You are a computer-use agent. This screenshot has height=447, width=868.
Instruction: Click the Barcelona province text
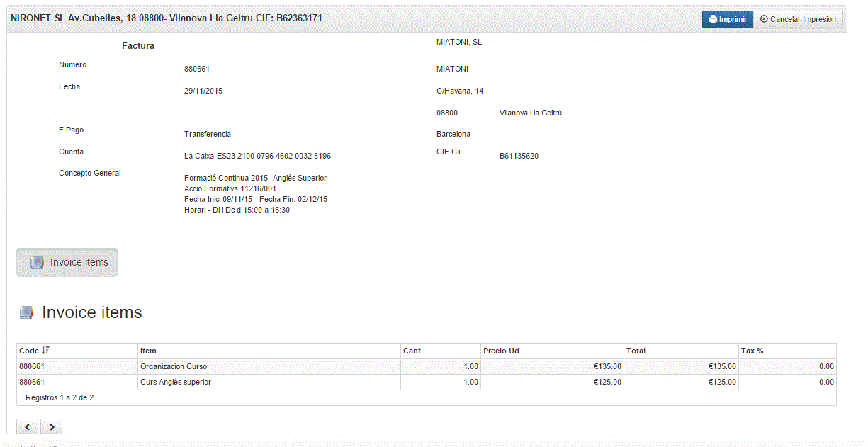click(453, 135)
